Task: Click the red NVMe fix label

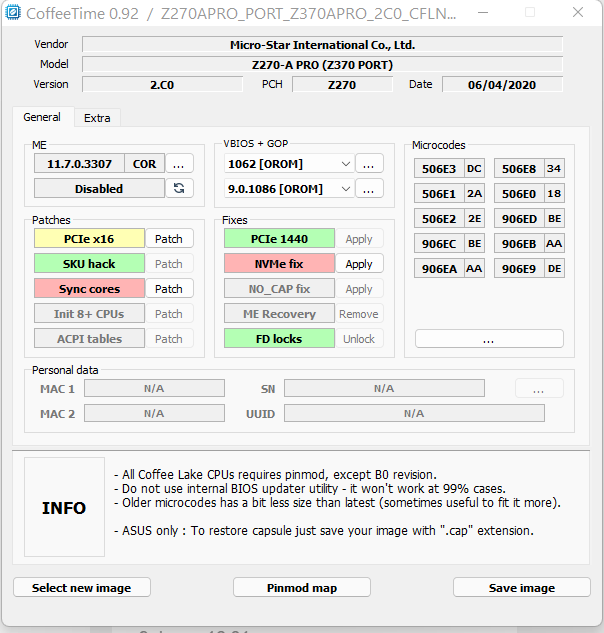Action: 279,264
